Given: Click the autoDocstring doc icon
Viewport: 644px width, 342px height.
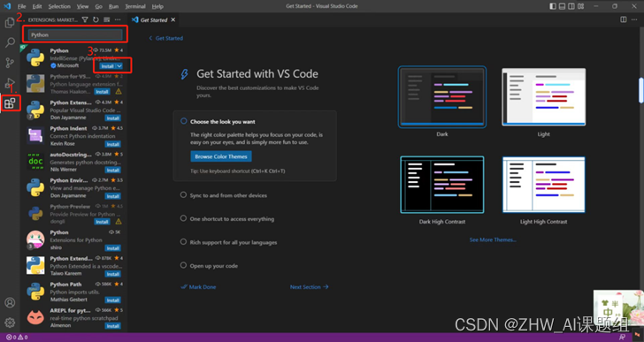Looking at the screenshot, I should point(35,162).
